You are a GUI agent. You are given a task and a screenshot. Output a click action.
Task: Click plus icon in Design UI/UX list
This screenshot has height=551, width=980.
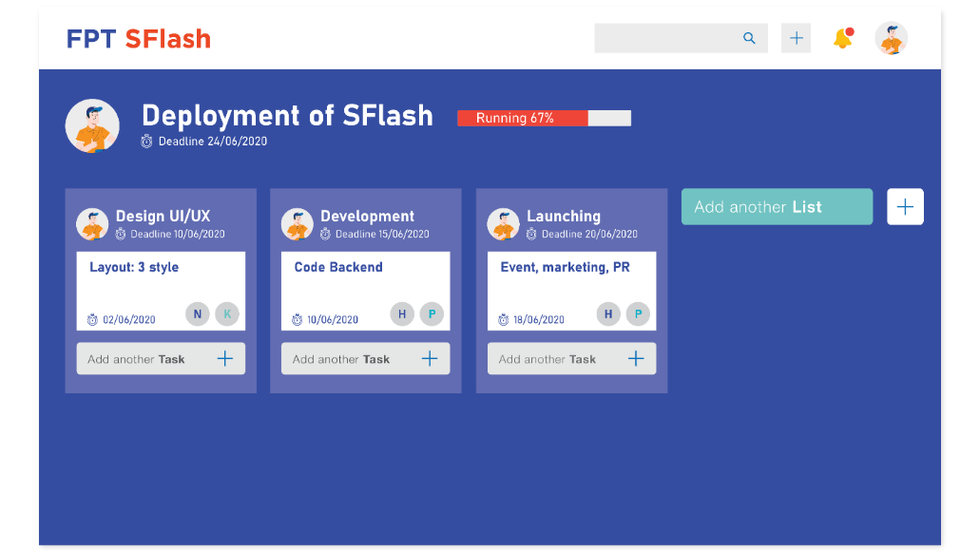tap(225, 358)
